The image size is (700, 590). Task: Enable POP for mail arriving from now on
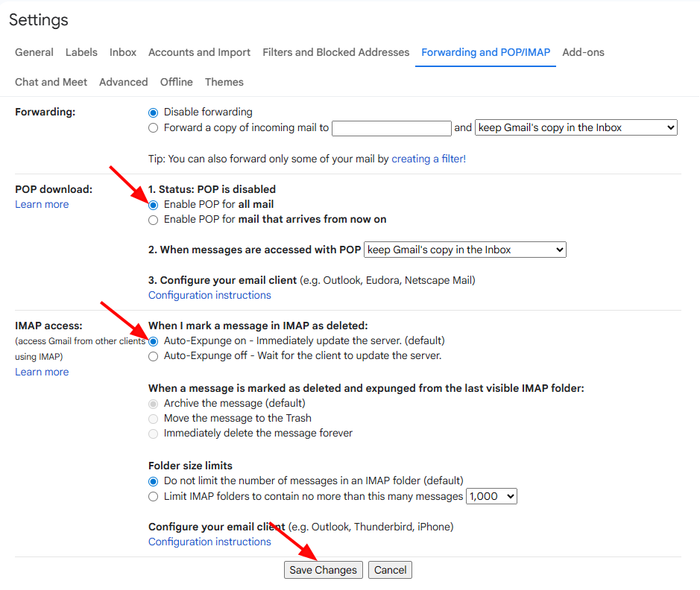(x=154, y=220)
